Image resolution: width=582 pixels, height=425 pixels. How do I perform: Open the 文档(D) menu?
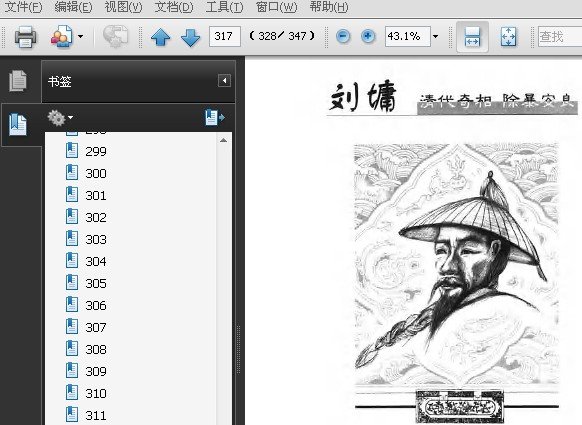(x=174, y=7)
